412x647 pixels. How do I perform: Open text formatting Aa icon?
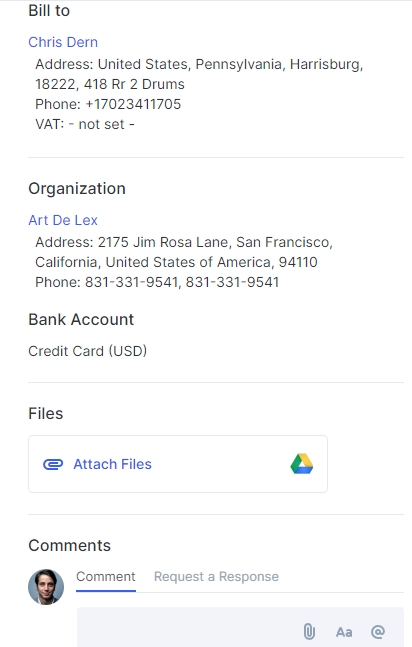344,632
